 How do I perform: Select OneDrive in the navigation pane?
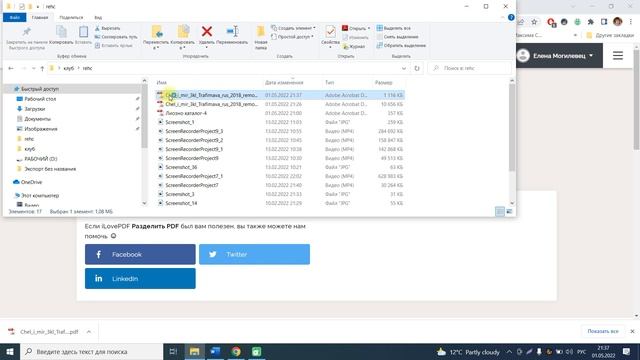pos(31,182)
